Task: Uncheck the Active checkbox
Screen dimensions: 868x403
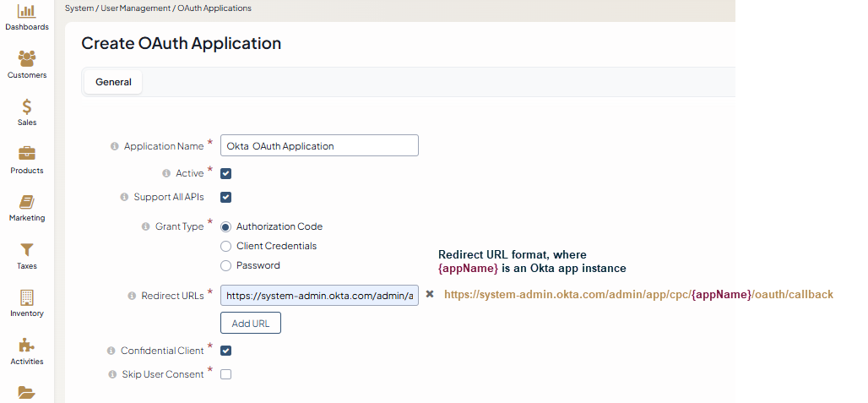Action: 225,173
